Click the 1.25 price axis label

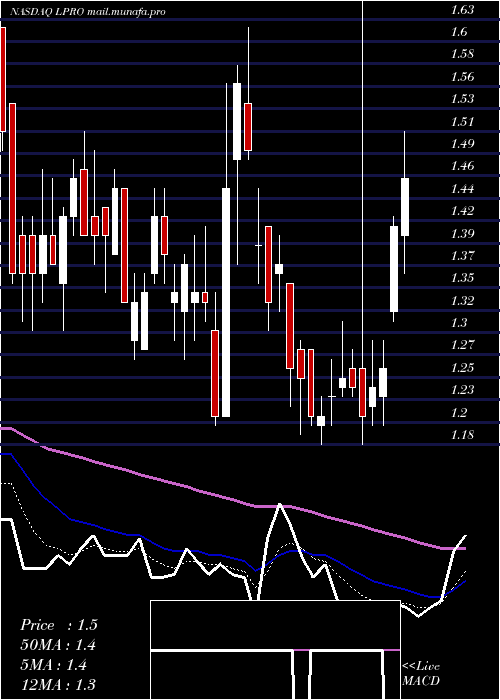click(x=462, y=368)
